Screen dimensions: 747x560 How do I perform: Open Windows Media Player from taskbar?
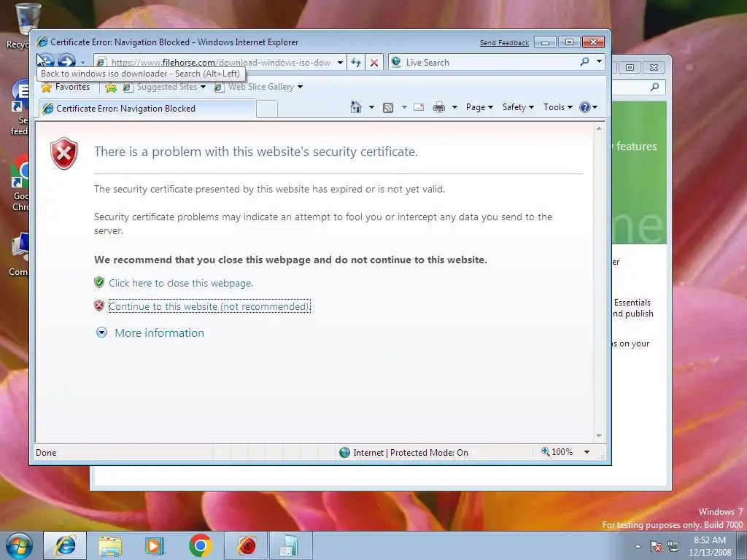[155, 545]
